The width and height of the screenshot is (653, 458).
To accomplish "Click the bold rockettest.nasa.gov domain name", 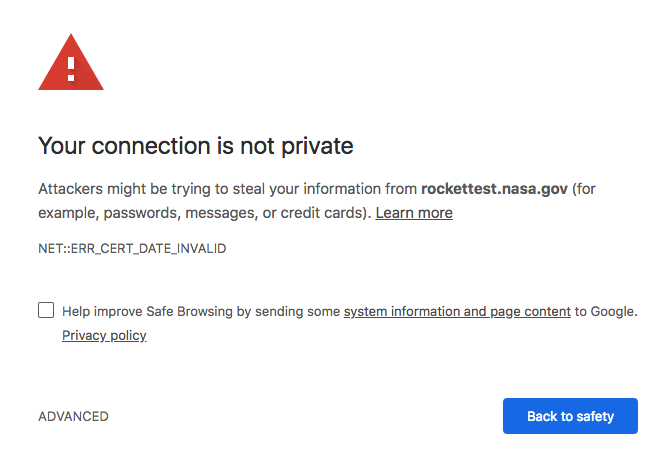I will [x=494, y=189].
